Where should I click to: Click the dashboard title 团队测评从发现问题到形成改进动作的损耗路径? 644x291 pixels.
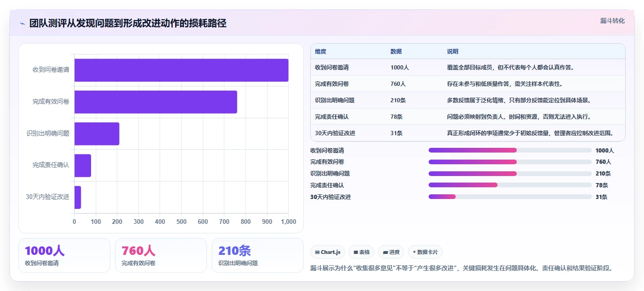coord(128,23)
